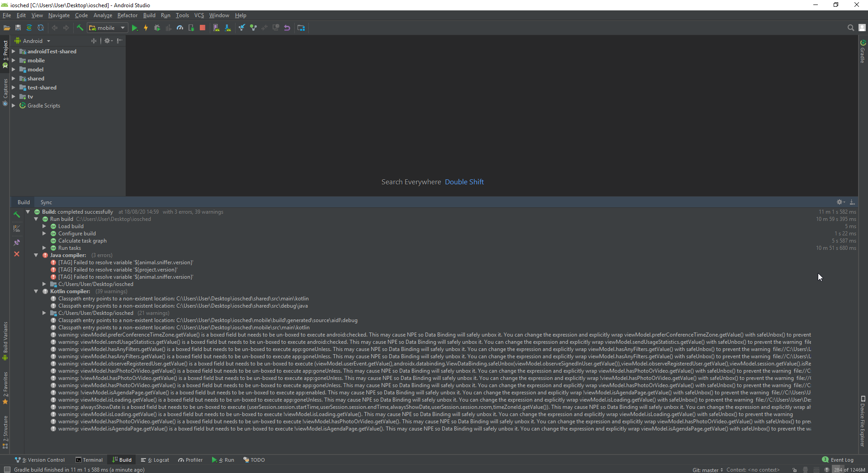Image resolution: width=868 pixels, height=473 pixels.
Task: Switch to the Sync tab
Action: 46,202
